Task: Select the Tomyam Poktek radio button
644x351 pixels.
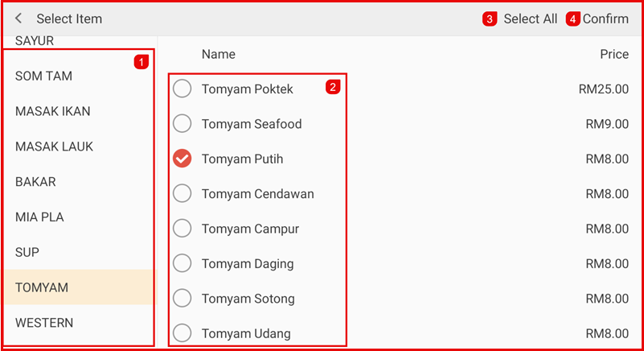Action: [183, 89]
